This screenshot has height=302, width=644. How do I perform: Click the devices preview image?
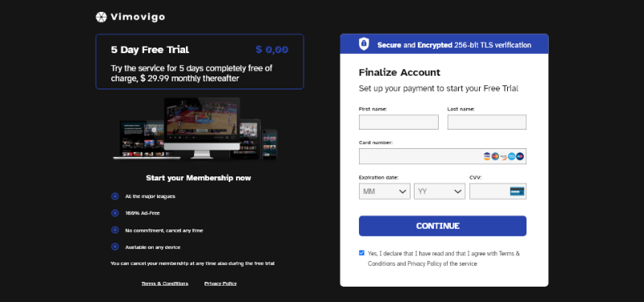point(196,129)
